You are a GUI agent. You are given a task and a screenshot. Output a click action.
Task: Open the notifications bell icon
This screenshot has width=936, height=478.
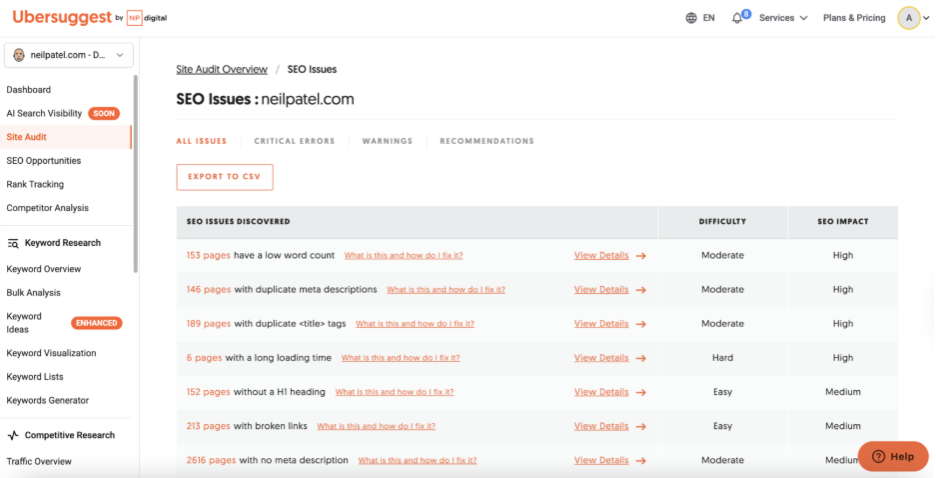(x=737, y=18)
